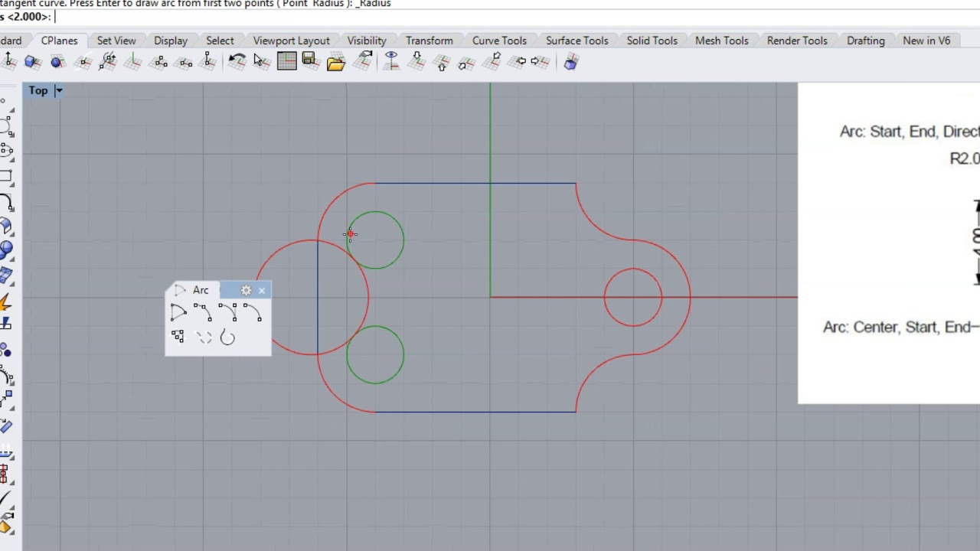Click the blue Sphere solid tool in sidebar

(x=6, y=249)
